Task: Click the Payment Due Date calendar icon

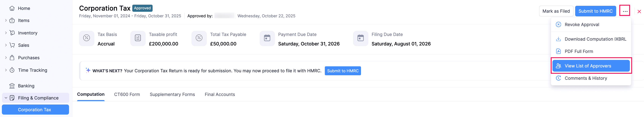Action: pyautogui.click(x=267, y=38)
